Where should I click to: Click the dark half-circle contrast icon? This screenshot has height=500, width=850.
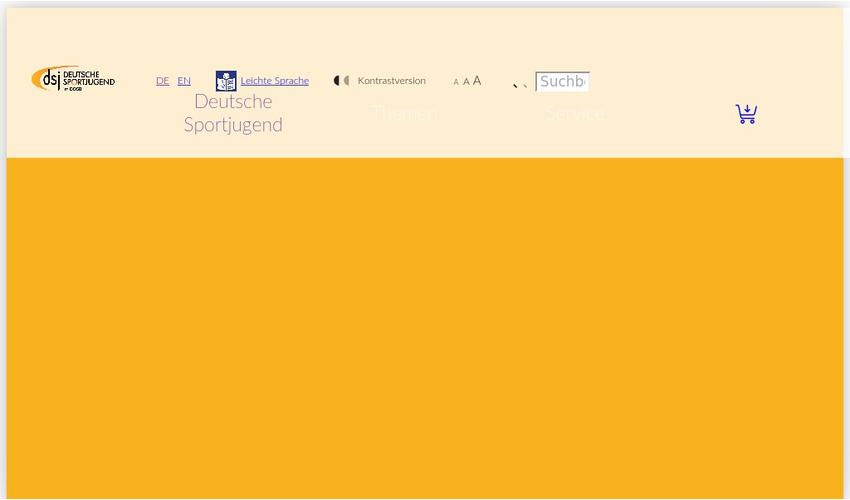[x=337, y=81]
